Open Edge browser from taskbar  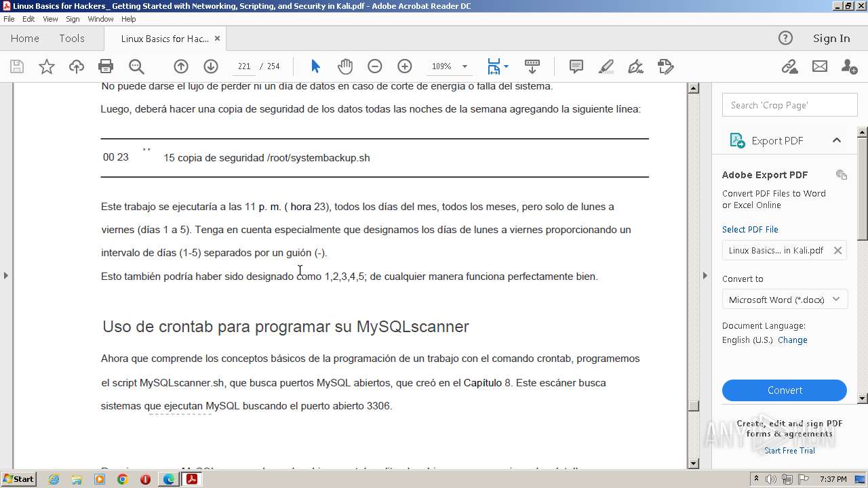click(168, 479)
